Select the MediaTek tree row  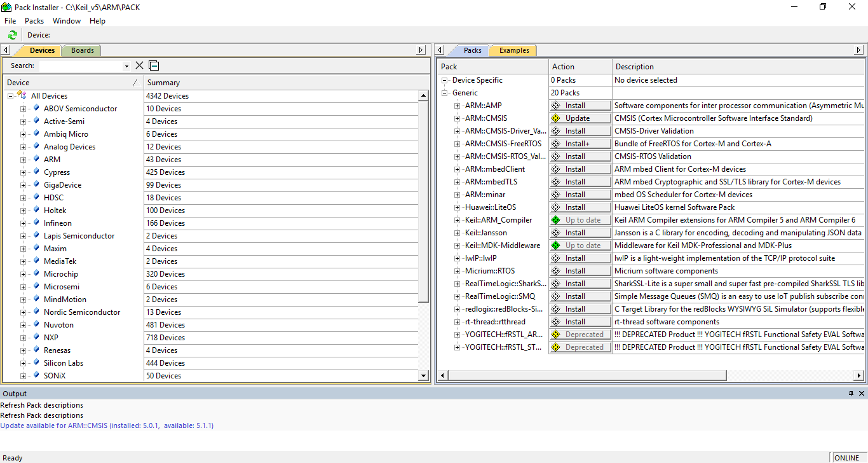pos(61,261)
